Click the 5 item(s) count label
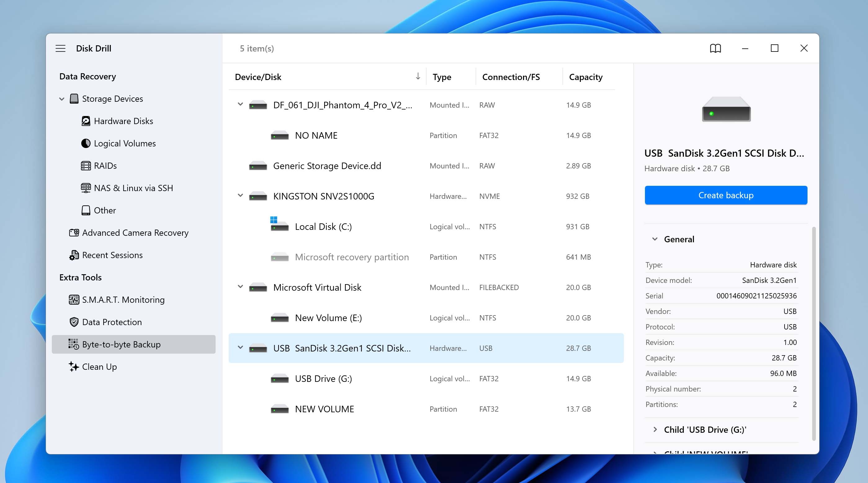Screen dimensions: 868x483 257,48
